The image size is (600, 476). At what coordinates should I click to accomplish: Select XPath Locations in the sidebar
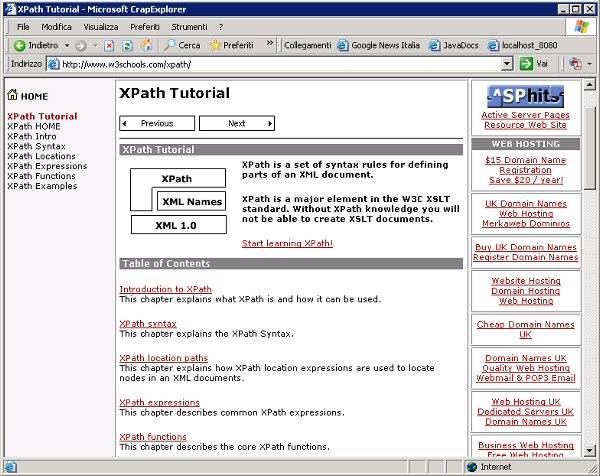(x=41, y=156)
